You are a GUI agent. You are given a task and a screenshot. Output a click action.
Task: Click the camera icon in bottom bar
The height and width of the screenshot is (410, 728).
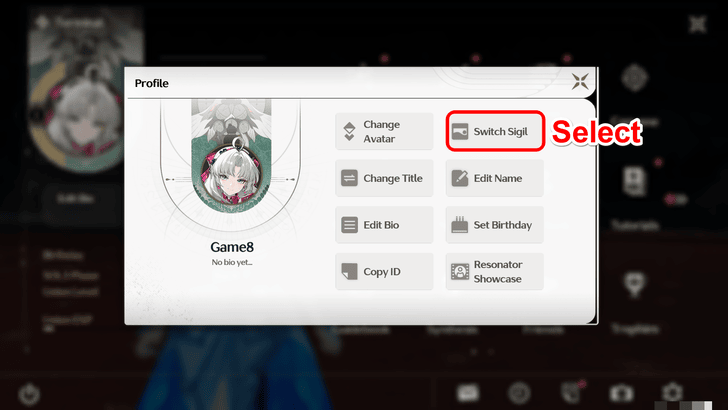(x=621, y=394)
